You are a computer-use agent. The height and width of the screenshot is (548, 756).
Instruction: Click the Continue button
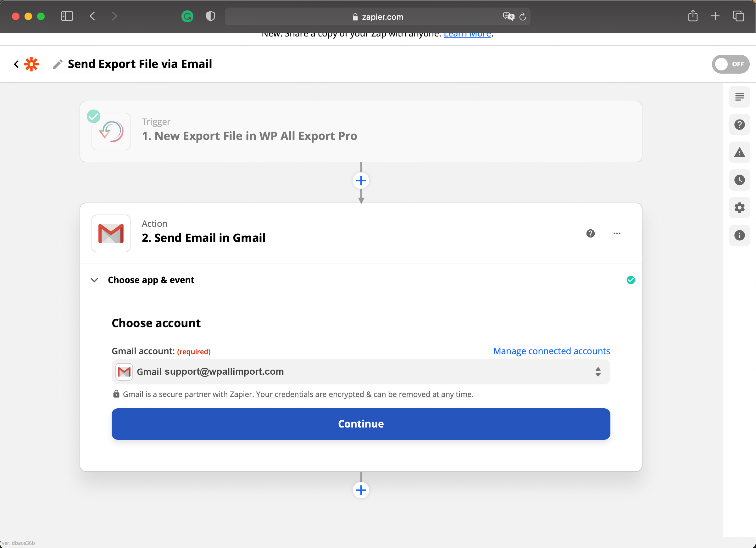(361, 424)
